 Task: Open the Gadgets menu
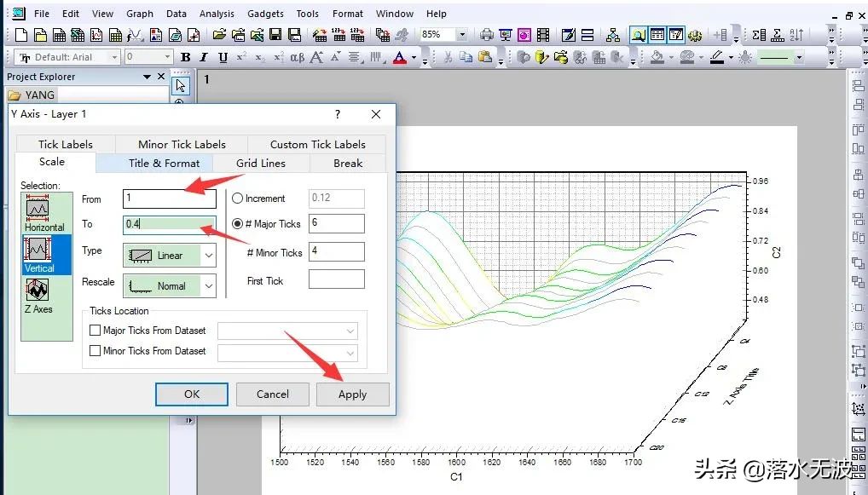click(265, 14)
